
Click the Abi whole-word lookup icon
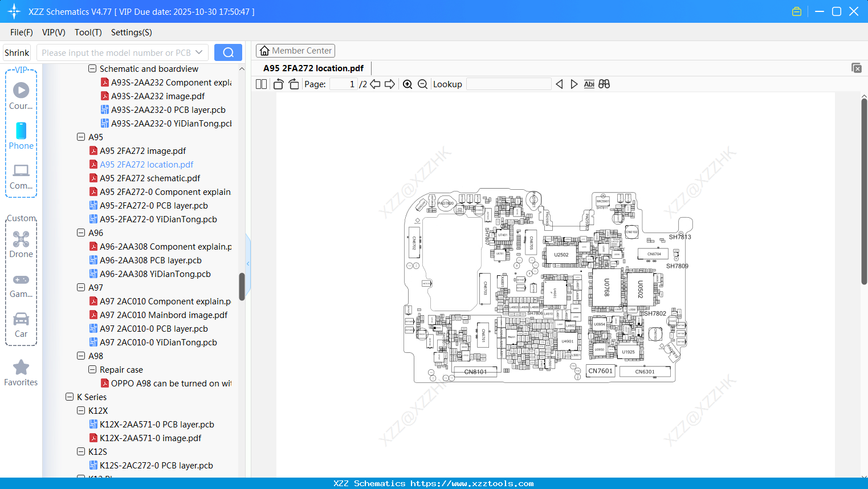(589, 84)
